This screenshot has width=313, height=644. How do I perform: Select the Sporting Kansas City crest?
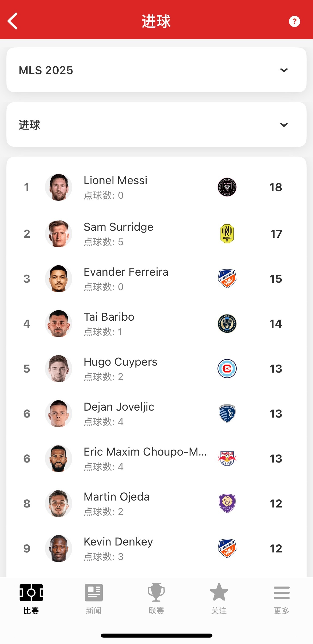click(227, 414)
